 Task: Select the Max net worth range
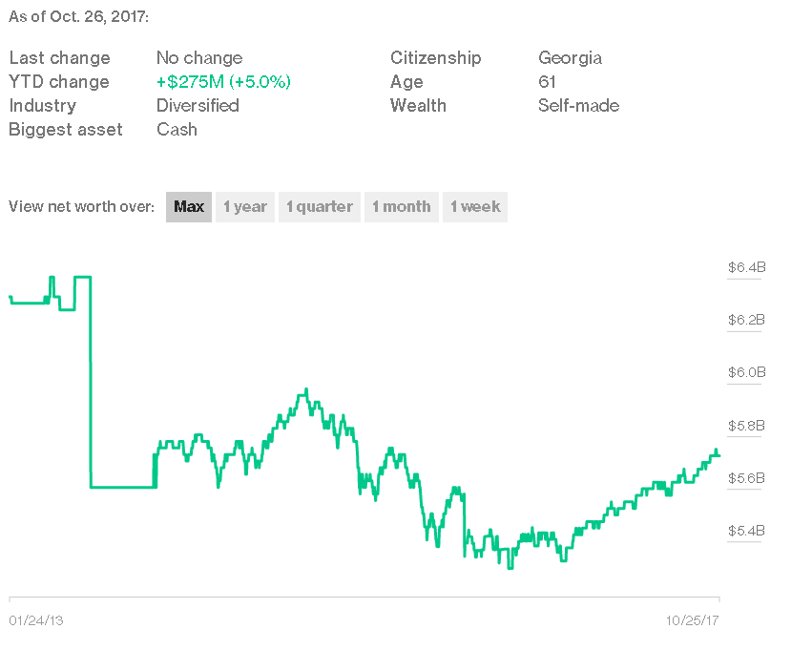tap(189, 207)
